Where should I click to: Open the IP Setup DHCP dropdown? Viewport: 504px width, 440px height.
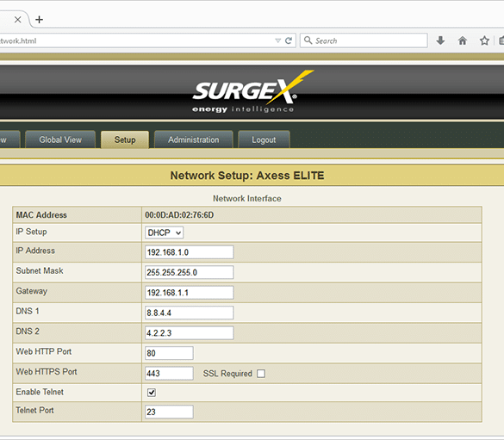[x=165, y=232]
